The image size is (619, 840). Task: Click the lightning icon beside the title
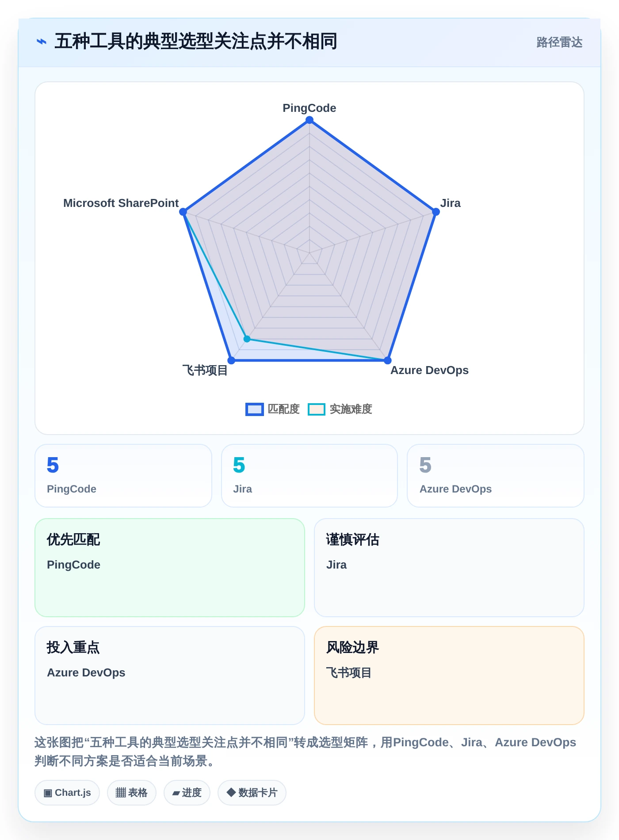pyautogui.click(x=41, y=42)
